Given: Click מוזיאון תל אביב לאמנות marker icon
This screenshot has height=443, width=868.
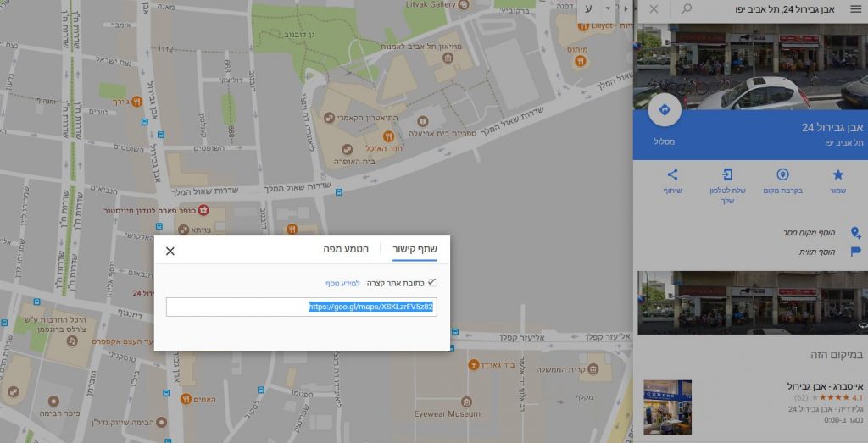Looking at the screenshot, I should coord(448,58).
